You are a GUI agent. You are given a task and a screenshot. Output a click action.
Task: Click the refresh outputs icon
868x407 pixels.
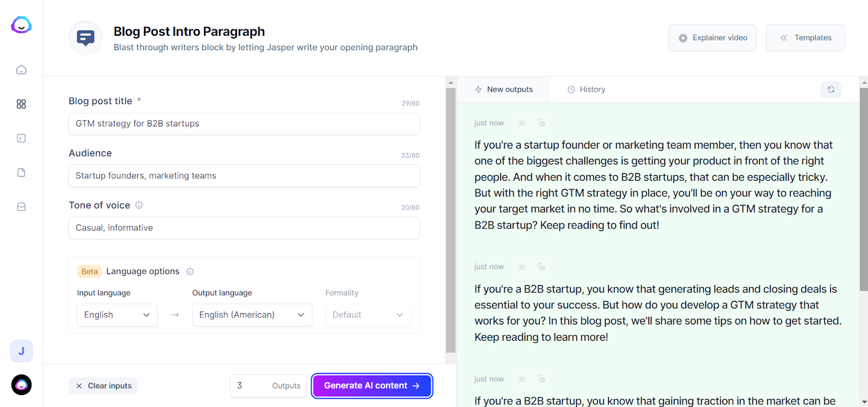831,90
